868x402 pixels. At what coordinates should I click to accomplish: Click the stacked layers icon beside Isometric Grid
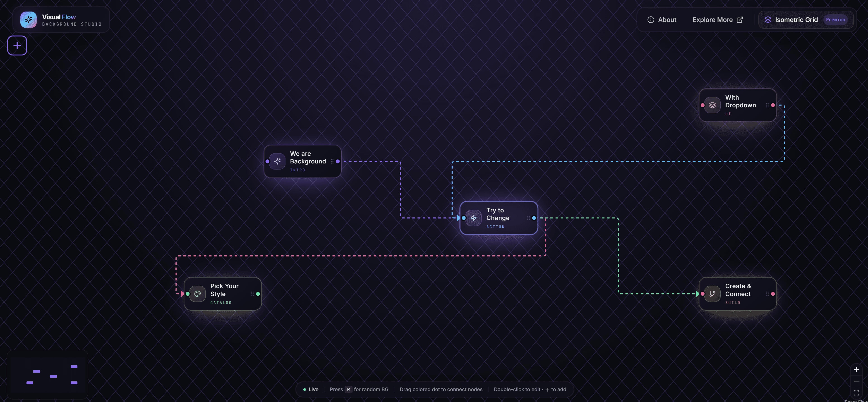[x=768, y=19]
